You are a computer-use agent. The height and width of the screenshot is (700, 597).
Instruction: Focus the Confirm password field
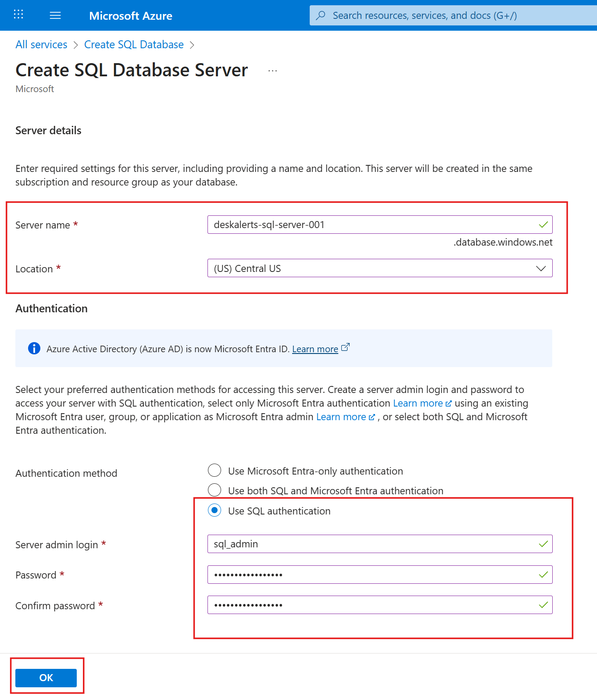(380, 605)
